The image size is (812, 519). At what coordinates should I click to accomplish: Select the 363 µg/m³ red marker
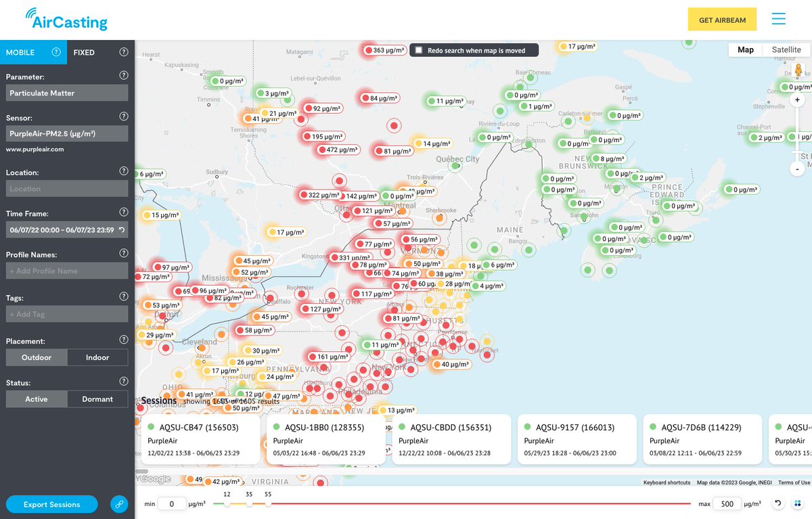(384, 50)
